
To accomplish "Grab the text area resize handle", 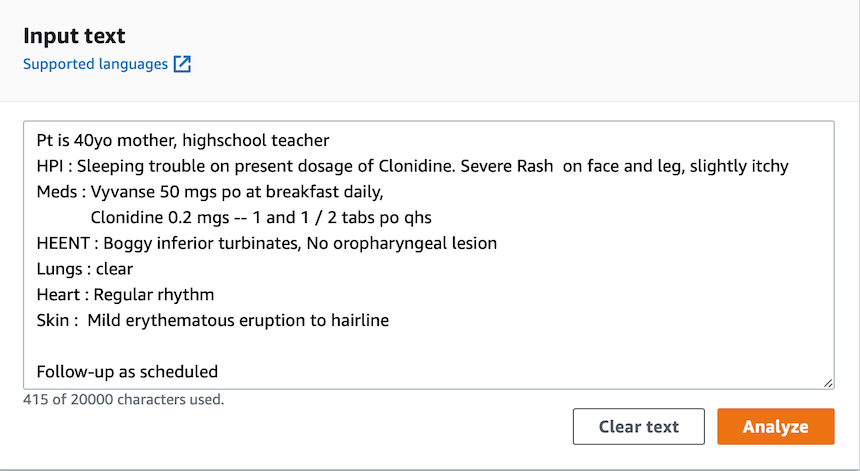I will click(x=828, y=382).
